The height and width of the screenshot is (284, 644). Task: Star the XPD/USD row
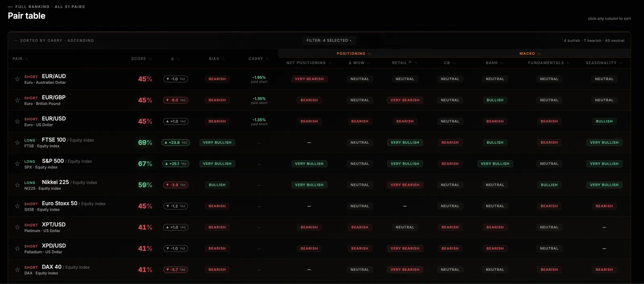pyautogui.click(x=17, y=249)
